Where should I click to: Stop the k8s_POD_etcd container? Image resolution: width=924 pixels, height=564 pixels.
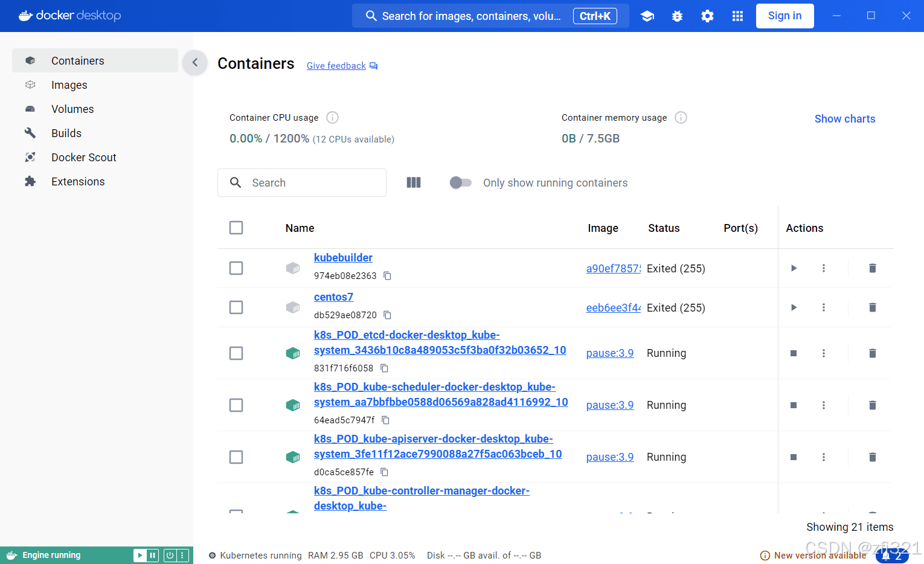[794, 353]
